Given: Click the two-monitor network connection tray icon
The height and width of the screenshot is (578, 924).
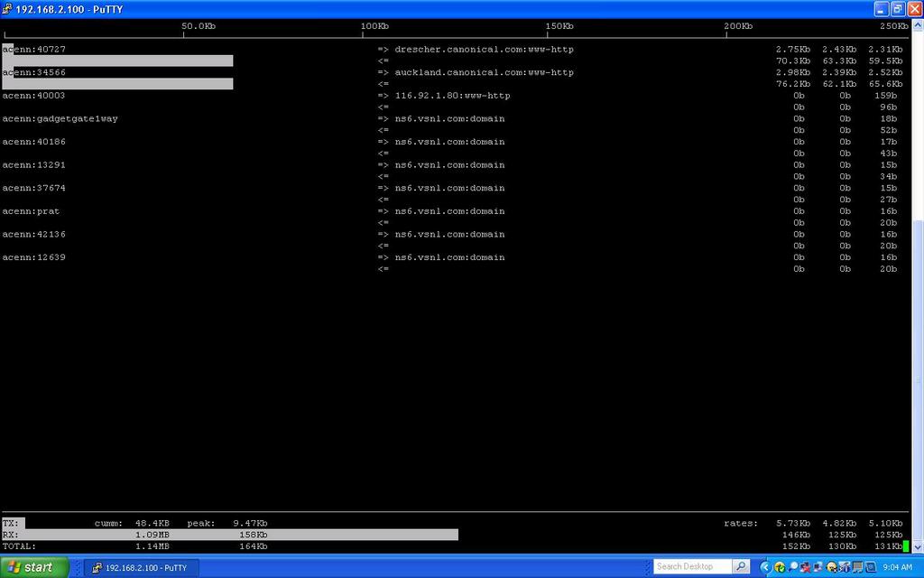Looking at the screenshot, I should pyautogui.click(x=818, y=567).
